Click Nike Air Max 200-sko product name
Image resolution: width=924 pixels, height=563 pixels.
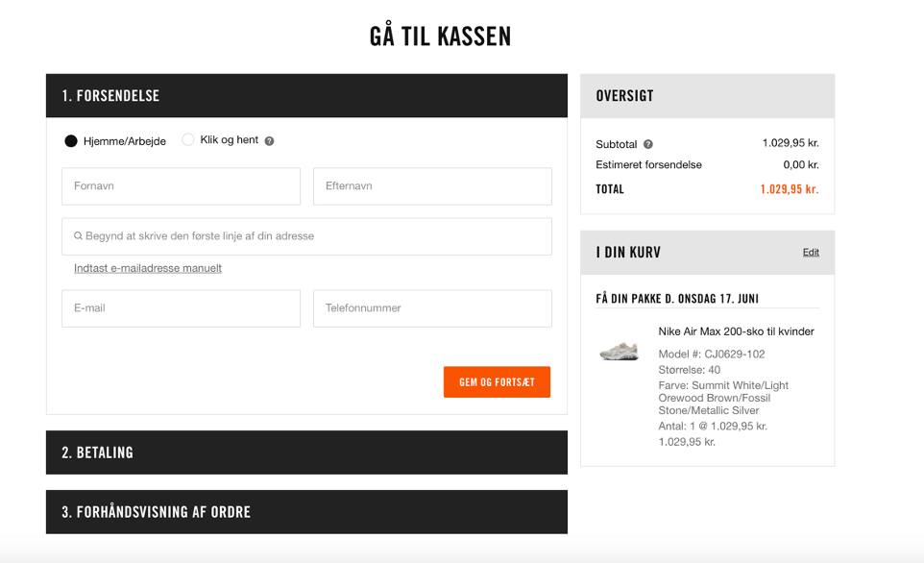point(736,331)
